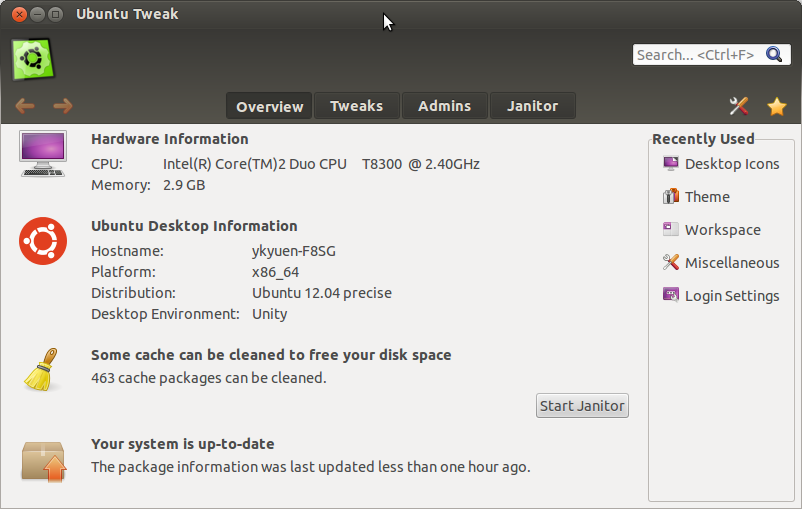Focus the Search input field
Image resolution: width=802 pixels, height=509 pixels.
pos(695,55)
